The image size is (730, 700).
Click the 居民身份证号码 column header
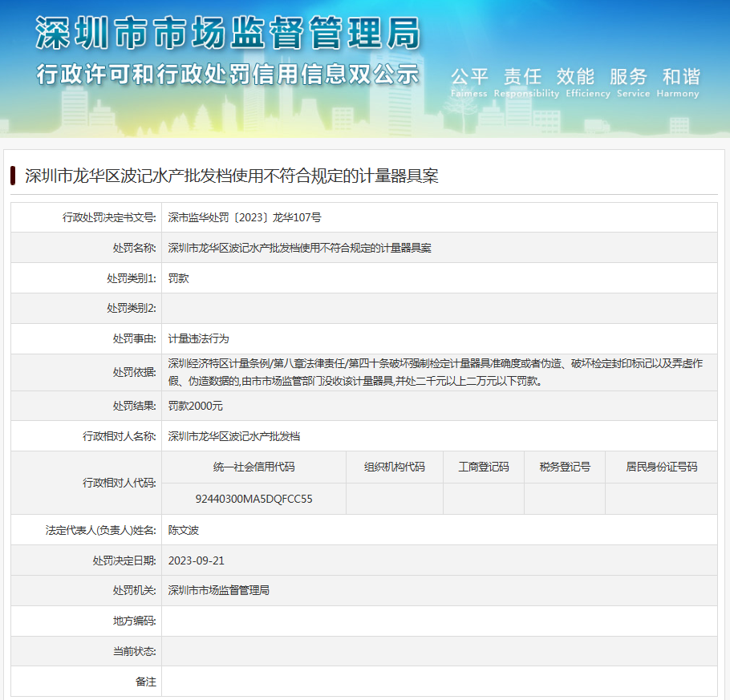pos(661,467)
